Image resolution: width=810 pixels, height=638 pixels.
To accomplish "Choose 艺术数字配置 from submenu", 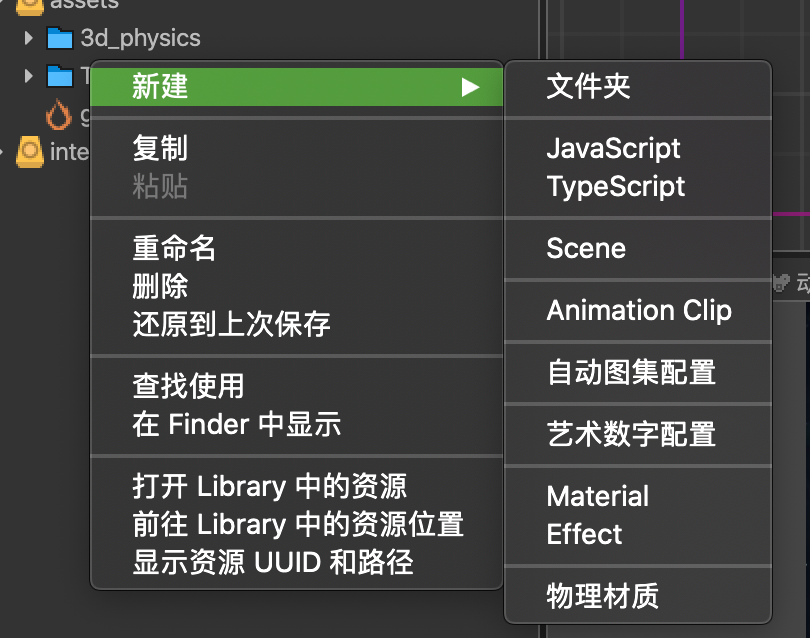I will click(631, 435).
